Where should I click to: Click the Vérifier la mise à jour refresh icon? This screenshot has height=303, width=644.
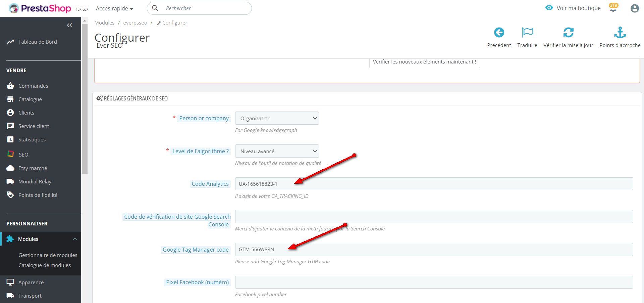point(568,33)
